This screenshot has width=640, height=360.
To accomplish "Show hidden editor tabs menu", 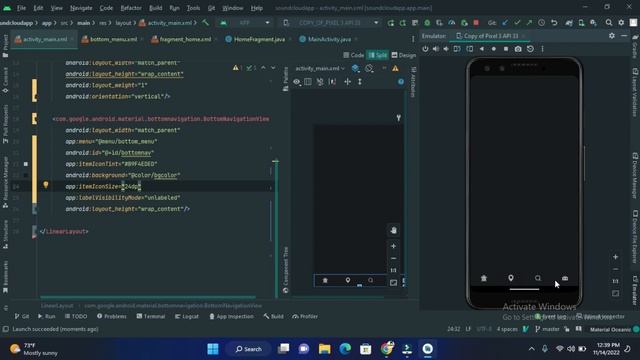I will [x=413, y=39].
